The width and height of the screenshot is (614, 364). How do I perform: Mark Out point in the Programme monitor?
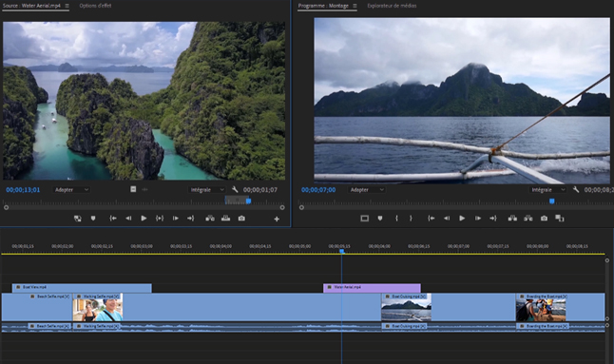tap(411, 219)
